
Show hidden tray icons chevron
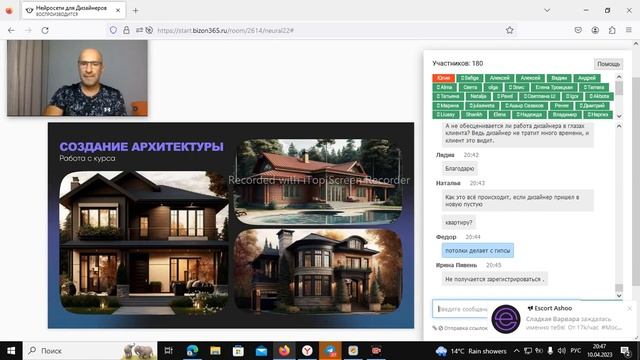(516, 351)
